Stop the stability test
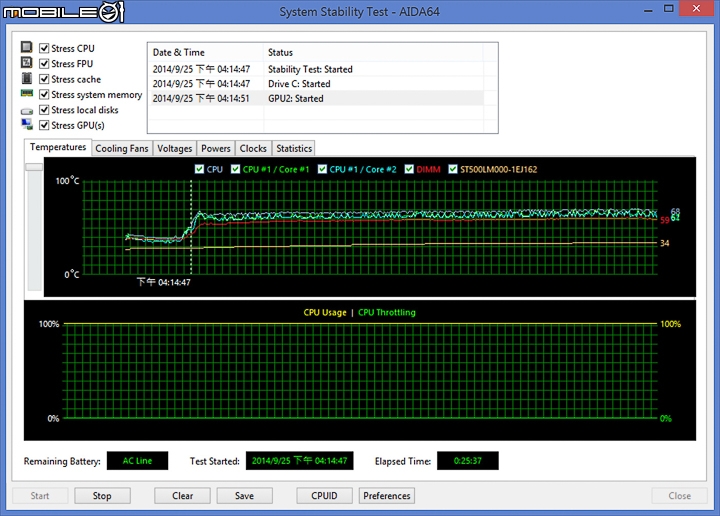The width and height of the screenshot is (720, 516). click(x=102, y=496)
